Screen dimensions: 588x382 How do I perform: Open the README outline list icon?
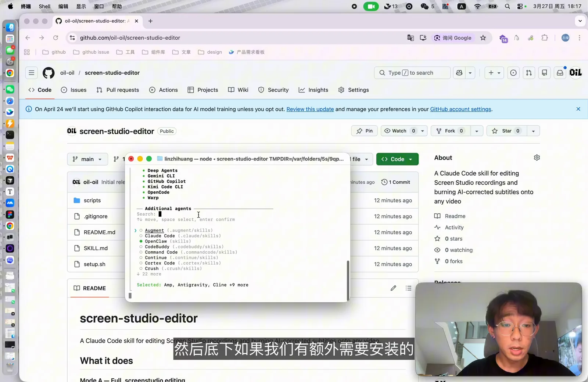coord(408,288)
